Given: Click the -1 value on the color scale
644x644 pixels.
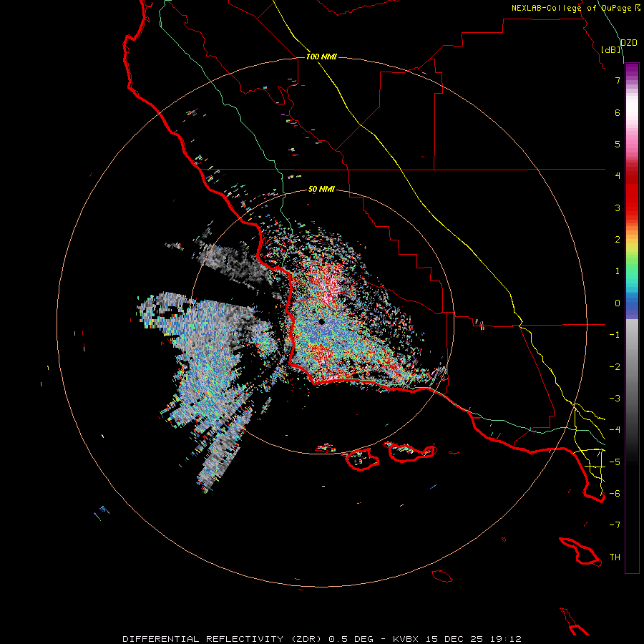Looking at the screenshot, I should (615, 335).
